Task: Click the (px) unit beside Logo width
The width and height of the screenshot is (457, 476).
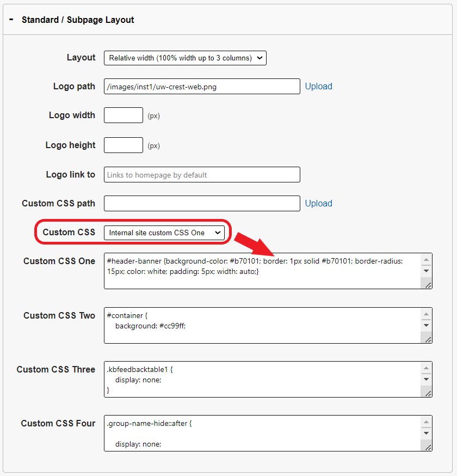Action: click(154, 115)
